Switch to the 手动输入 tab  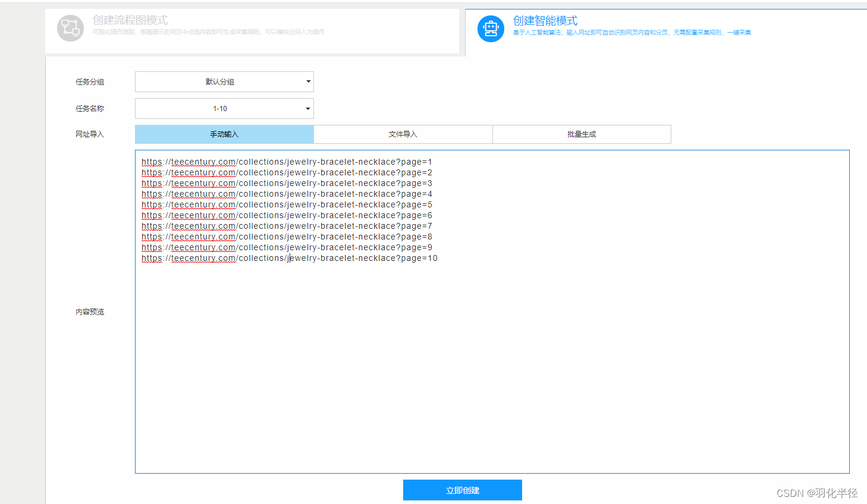coord(224,134)
